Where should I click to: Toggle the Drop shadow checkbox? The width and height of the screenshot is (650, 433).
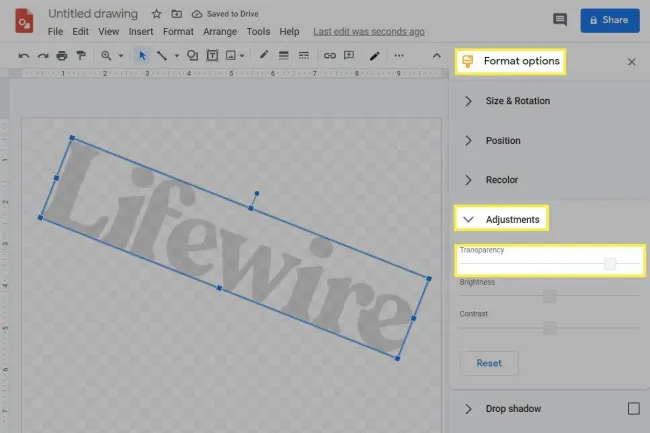[632, 408]
